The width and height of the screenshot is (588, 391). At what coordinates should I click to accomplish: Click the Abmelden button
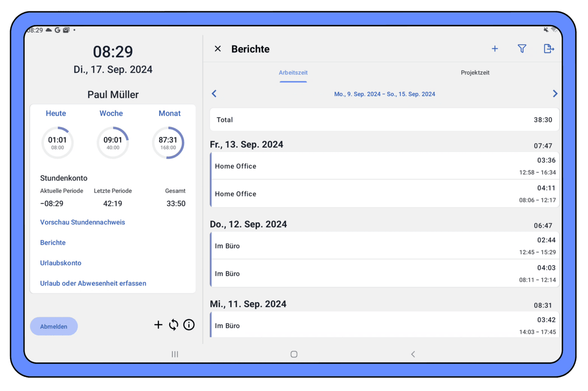point(54,326)
